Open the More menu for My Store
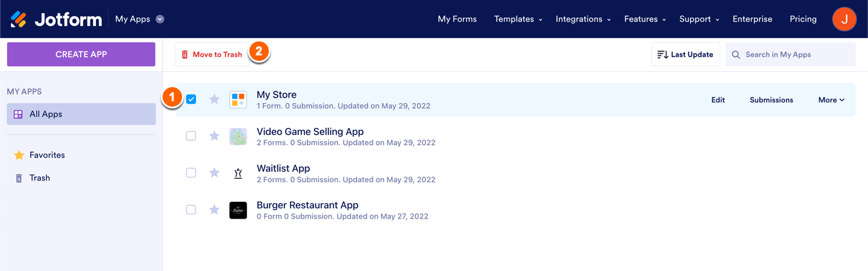 (x=831, y=100)
